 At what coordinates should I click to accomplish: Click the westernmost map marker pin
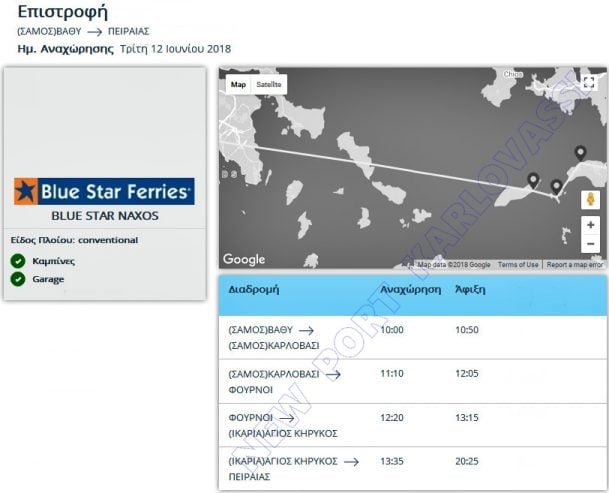click(x=533, y=181)
